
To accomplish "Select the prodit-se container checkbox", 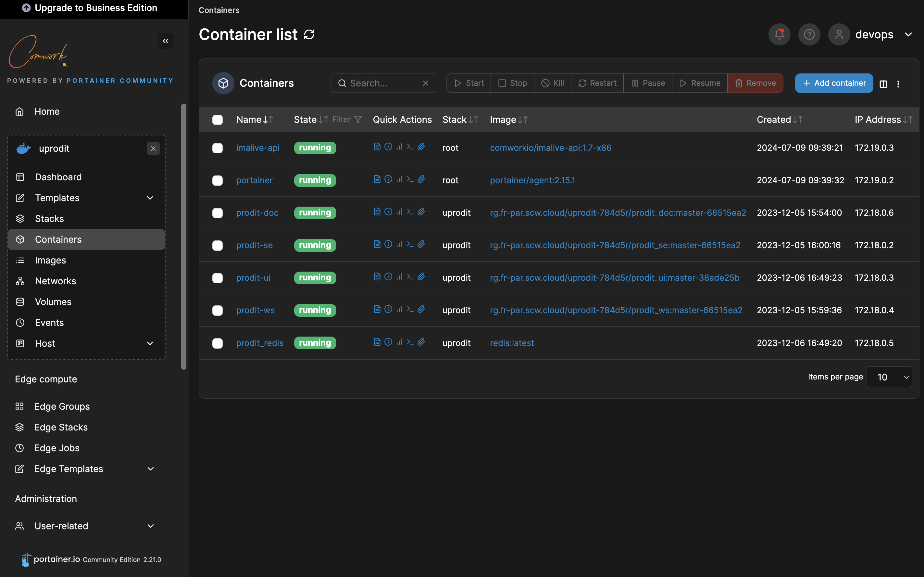I will 218,245.
